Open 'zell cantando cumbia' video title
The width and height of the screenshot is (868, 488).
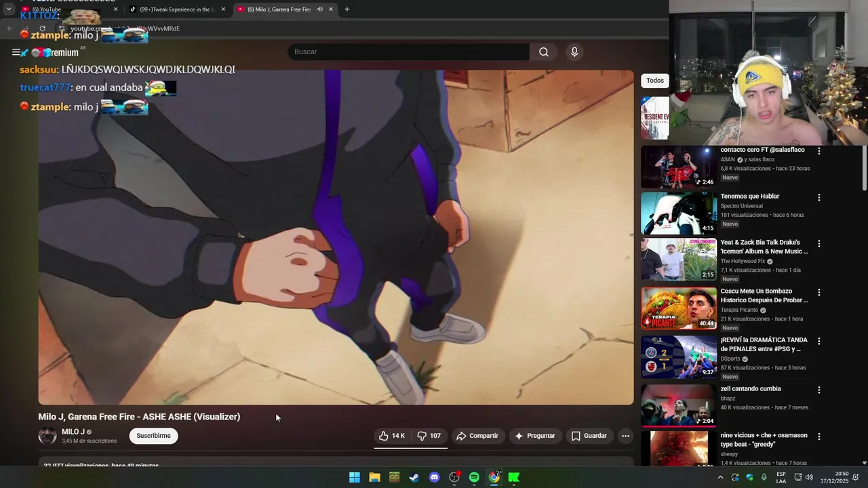[x=751, y=389]
